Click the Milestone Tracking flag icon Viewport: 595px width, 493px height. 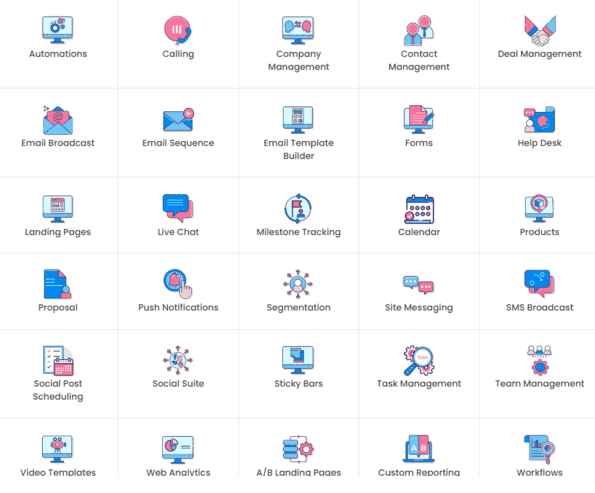tap(298, 208)
